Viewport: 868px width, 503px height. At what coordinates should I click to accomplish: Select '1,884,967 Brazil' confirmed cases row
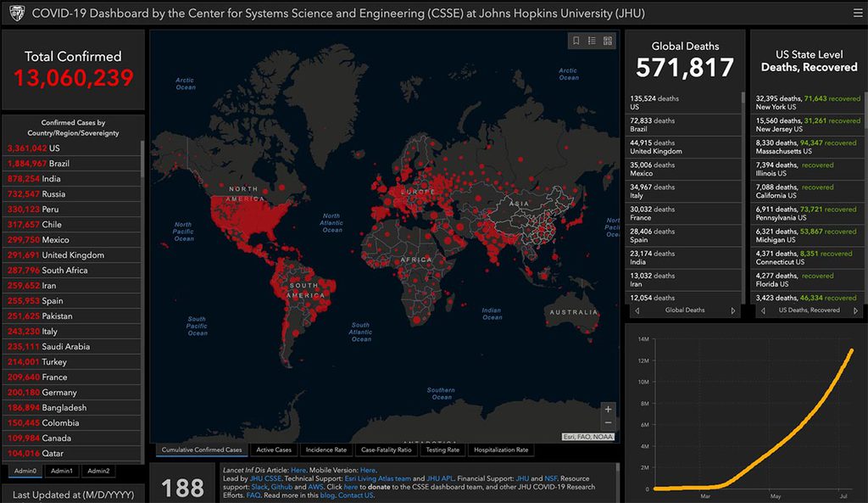tap(71, 164)
